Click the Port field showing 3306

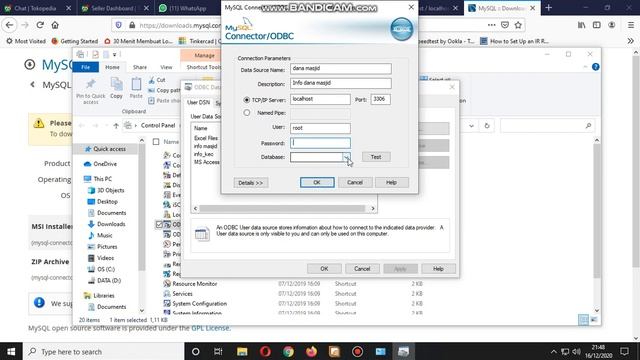[x=380, y=99]
